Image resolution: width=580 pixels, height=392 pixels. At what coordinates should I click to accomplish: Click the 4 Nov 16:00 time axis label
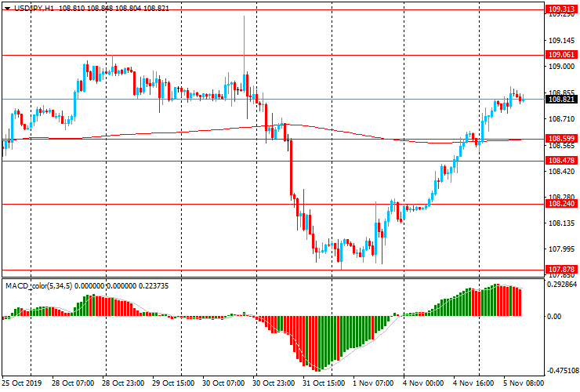(x=474, y=385)
